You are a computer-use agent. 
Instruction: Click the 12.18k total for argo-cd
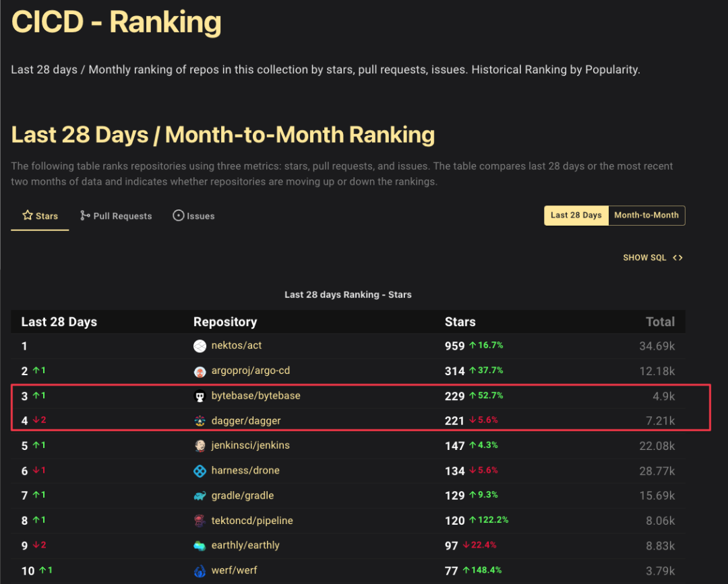(x=657, y=371)
